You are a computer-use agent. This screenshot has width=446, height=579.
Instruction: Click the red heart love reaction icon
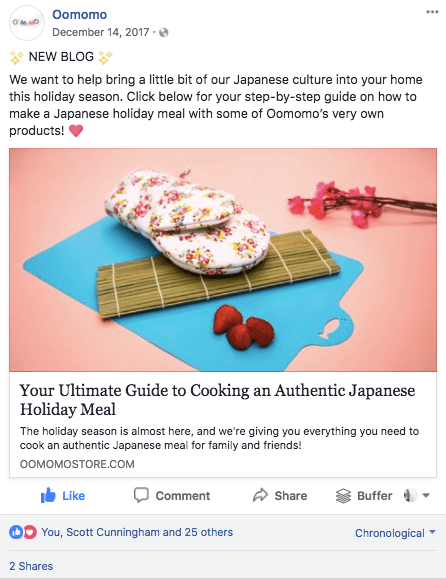[x=30, y=532]
